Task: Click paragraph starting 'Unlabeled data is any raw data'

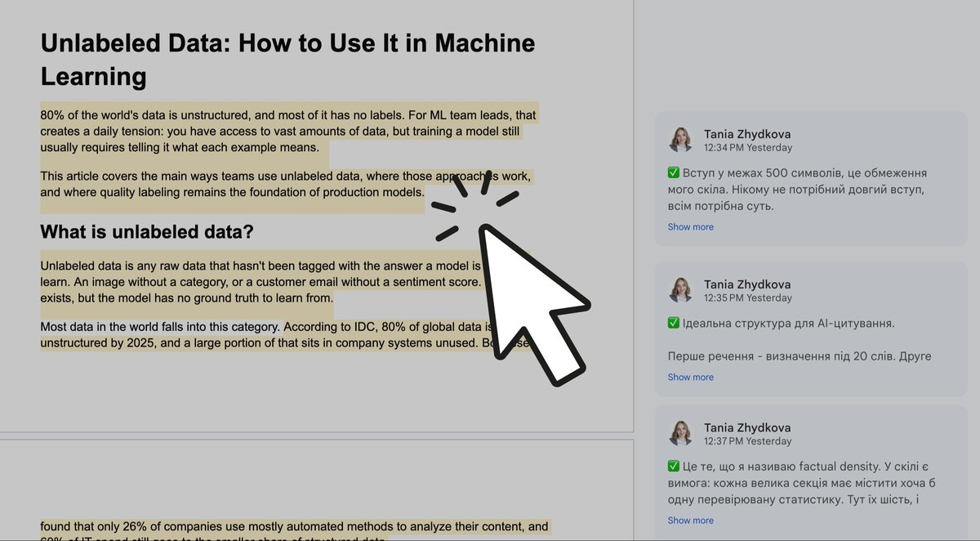Action: pyautogui.click(x=261, y=282)
